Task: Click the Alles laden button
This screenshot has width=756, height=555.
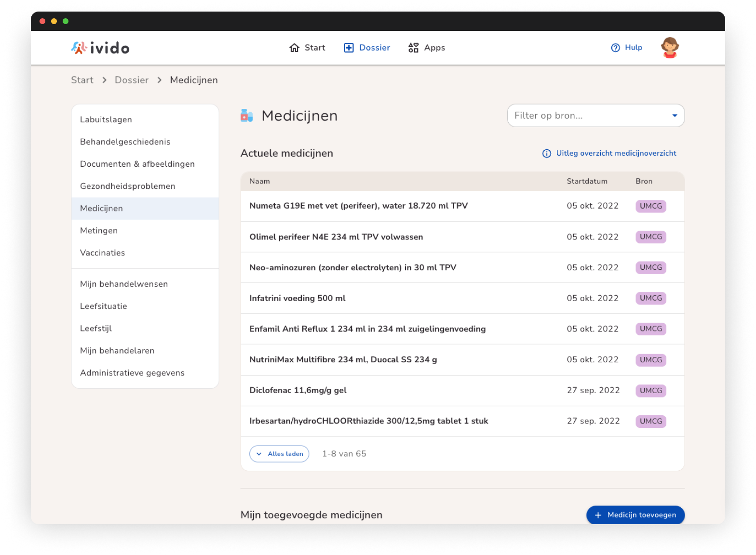Action: point(279,454)
